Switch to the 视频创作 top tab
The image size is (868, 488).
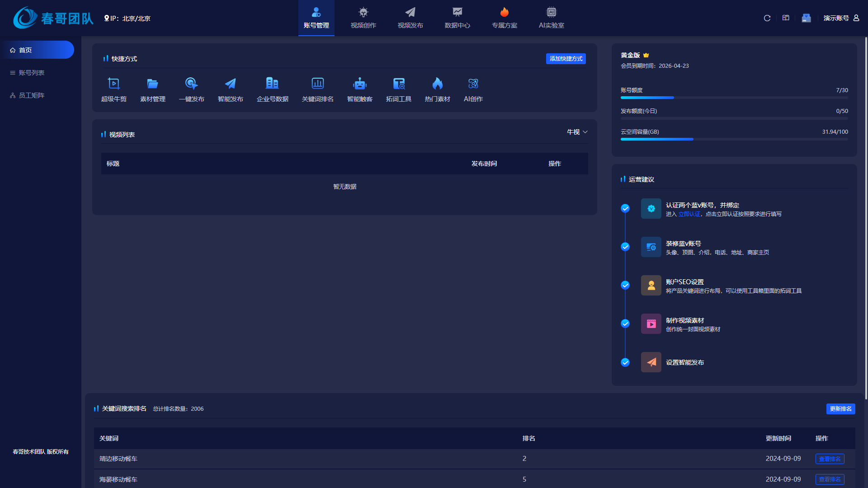[363, 18]
